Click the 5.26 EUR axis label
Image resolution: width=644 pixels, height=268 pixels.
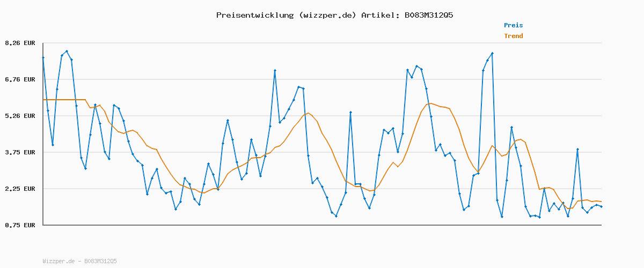click(20, 116)
